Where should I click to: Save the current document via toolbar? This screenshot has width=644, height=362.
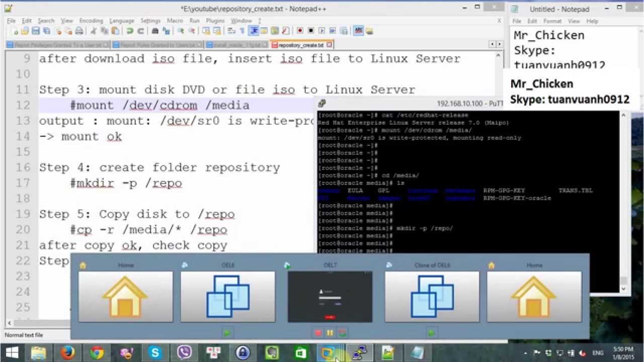(36, 31)
